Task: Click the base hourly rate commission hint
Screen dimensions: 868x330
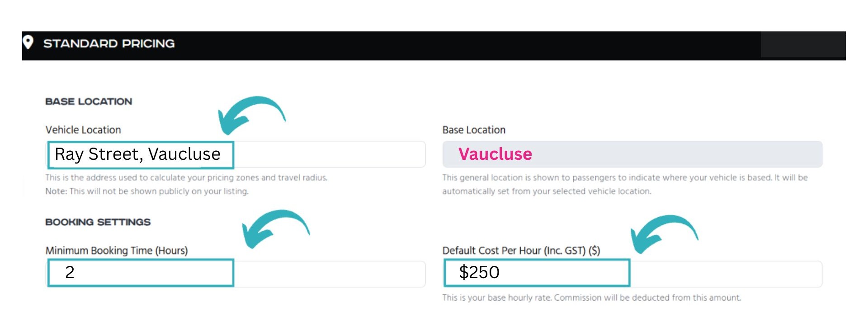Action: click(x=591, y=298)
